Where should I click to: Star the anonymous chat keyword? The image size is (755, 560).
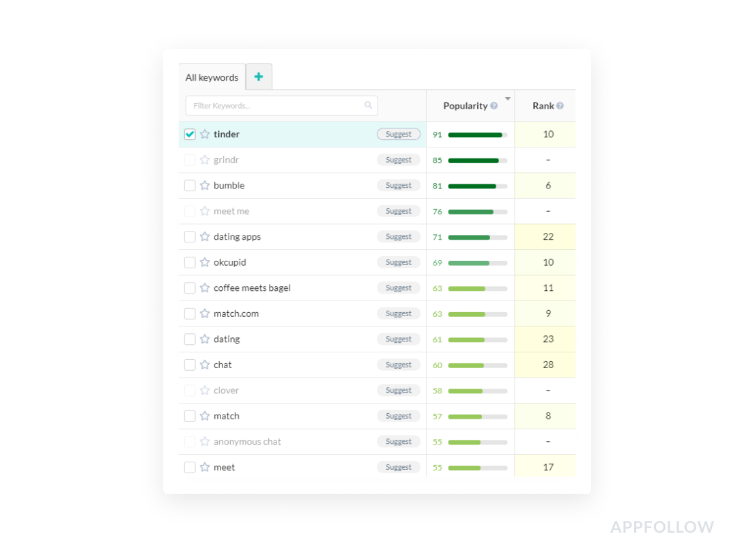(x=205, y=441)
